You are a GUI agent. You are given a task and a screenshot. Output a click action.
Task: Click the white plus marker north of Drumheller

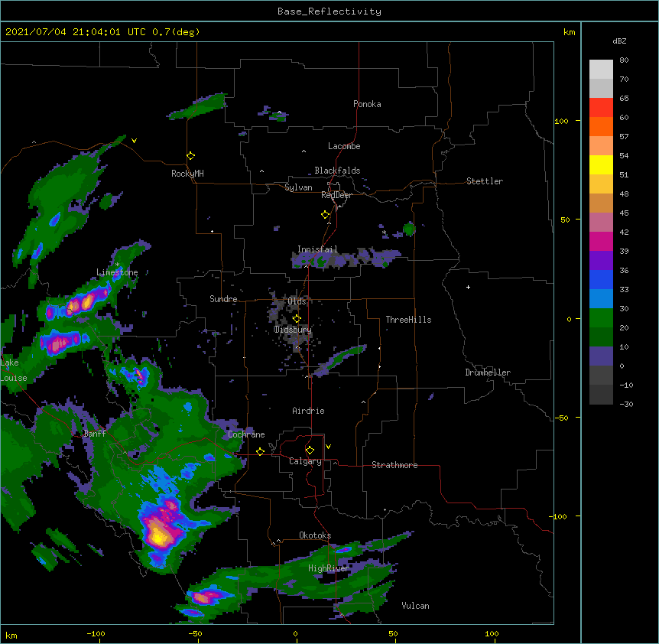[468, 287]
